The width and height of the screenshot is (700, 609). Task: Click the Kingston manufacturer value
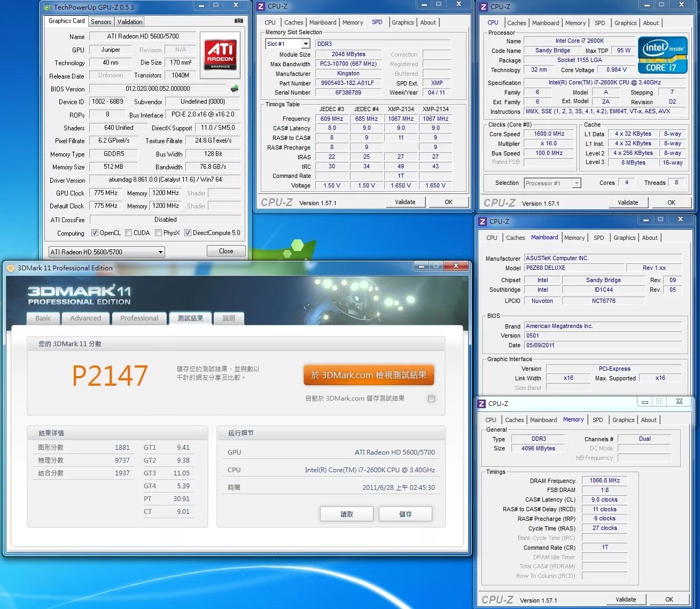[348, 74]
